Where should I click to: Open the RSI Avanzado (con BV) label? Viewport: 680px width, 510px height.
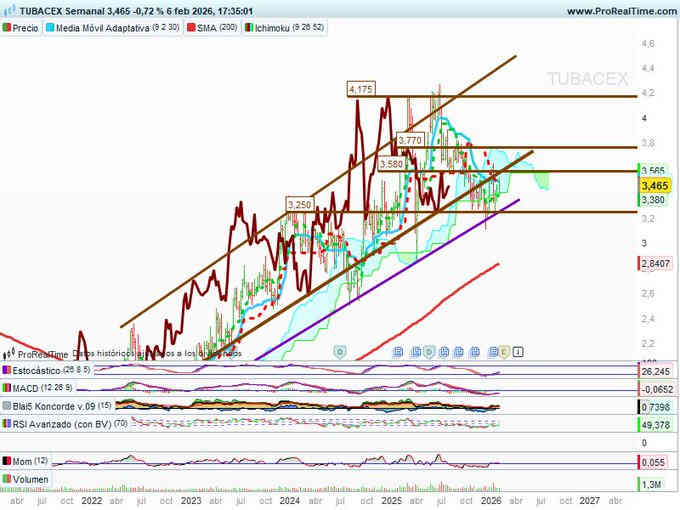(60, 425)
